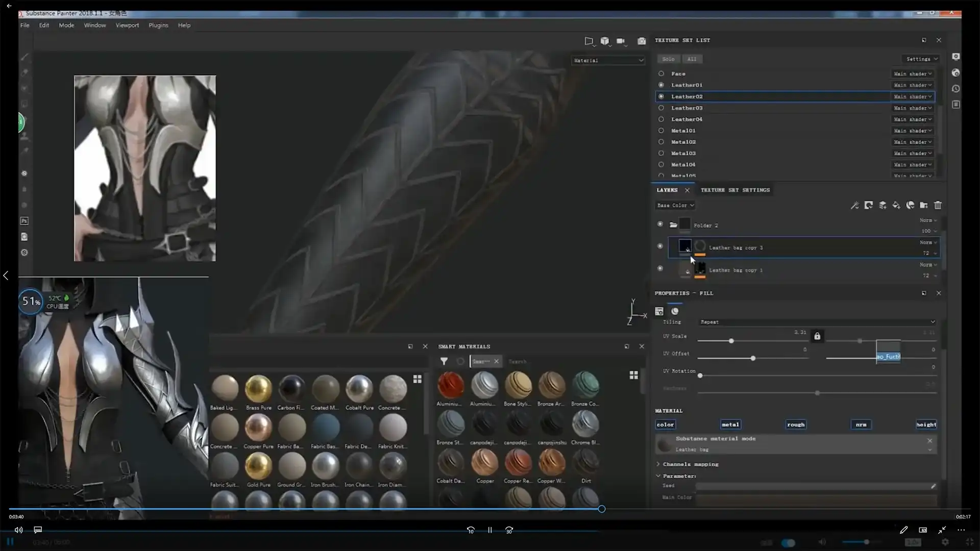The width and height of the screenshot is (980, 551).
Task: Toggle visibility of Leather bag copy 1
Action: pos(660,268)
